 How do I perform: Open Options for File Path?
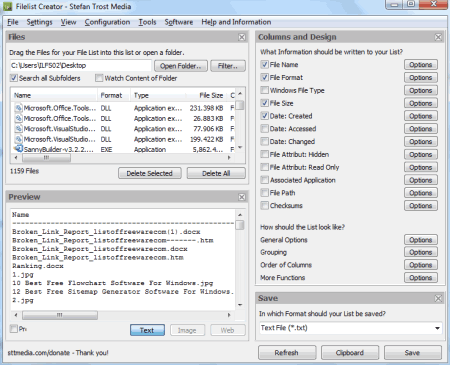[x=421, y=193]
